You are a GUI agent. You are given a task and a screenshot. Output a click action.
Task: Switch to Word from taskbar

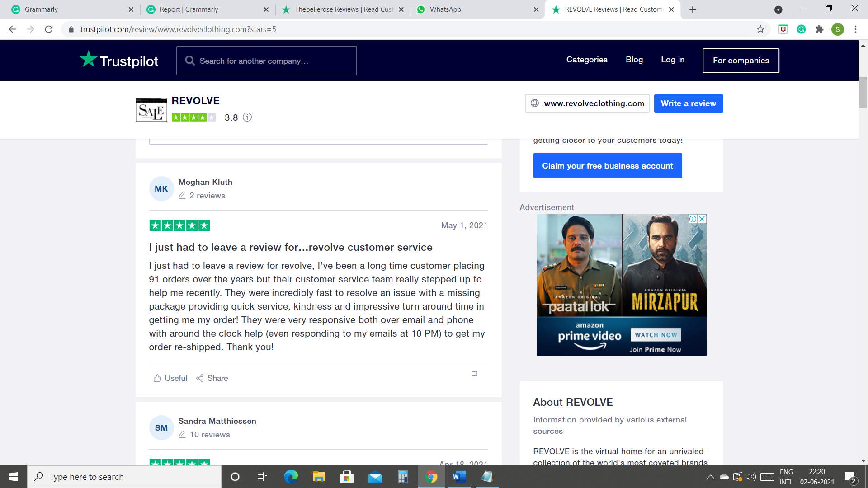pyautogui.click(x=459, y=477)
